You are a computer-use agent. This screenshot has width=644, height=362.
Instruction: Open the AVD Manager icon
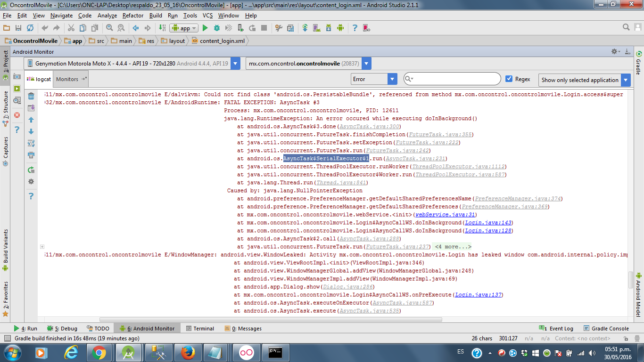(x=317, y=28)
